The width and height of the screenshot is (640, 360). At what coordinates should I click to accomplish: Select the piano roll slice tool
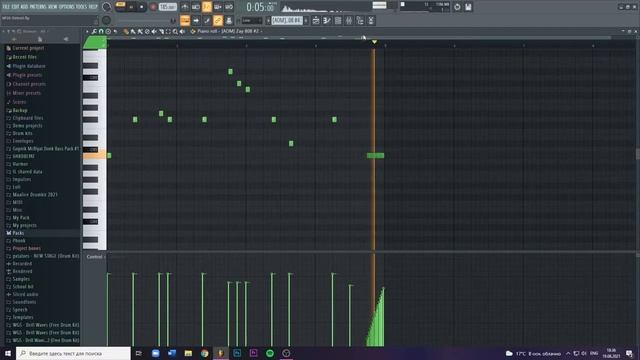(161, 31)
